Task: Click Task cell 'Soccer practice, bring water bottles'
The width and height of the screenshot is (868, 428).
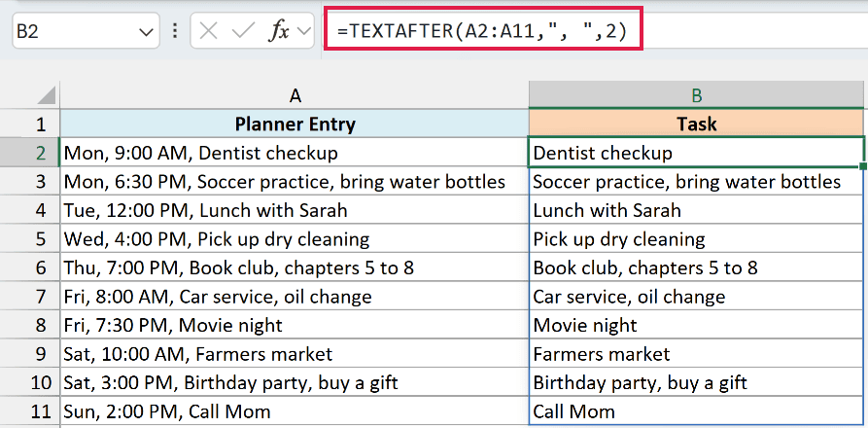Action: (x=696, y=181)
